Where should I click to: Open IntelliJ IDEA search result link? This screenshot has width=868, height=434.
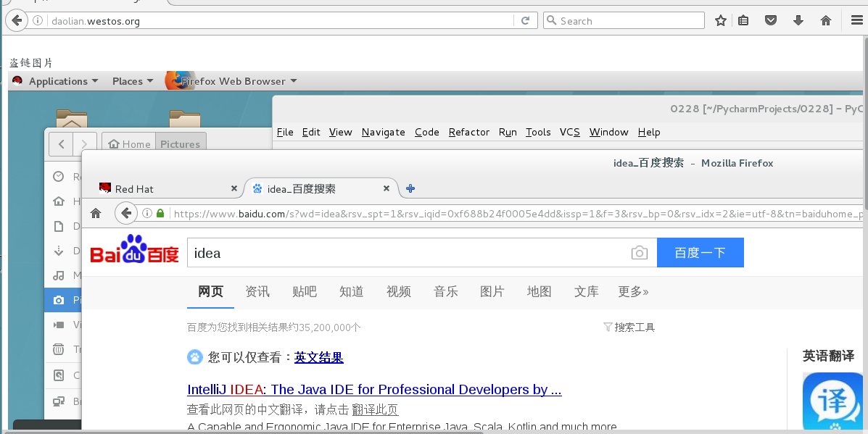coord(374,390)
